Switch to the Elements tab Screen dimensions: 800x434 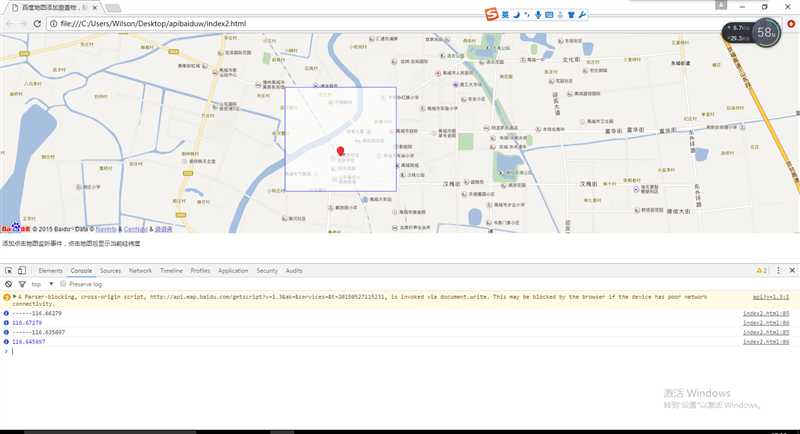[50, 270]
